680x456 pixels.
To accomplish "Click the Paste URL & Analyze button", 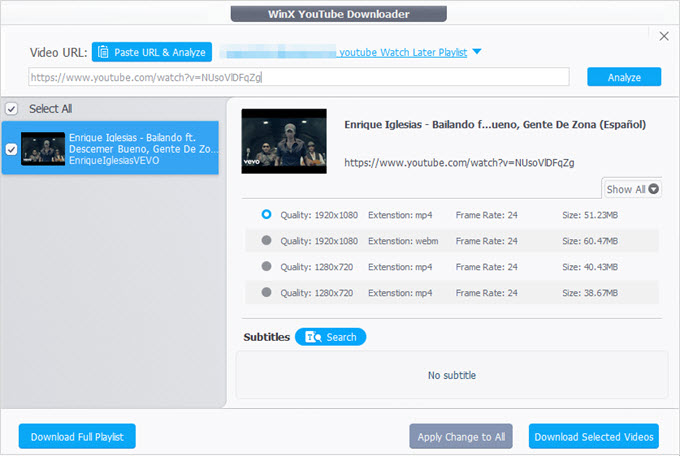I will point(152,52).
